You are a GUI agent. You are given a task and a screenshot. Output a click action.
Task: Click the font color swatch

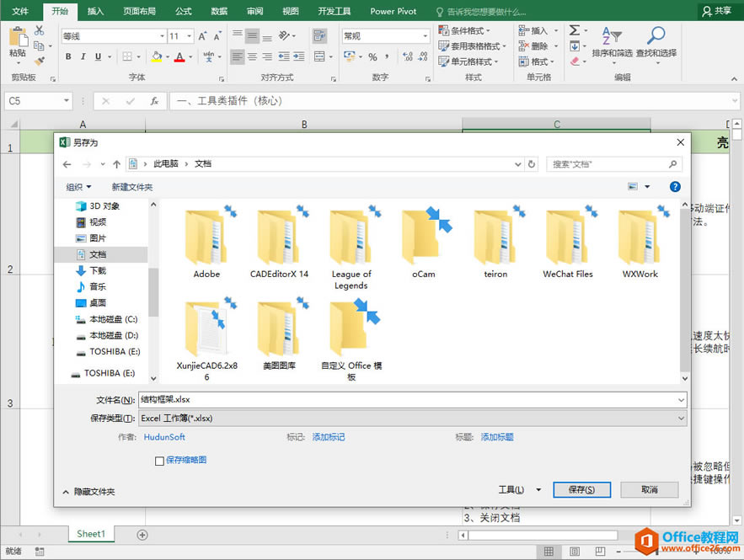(x=179, y=57)
